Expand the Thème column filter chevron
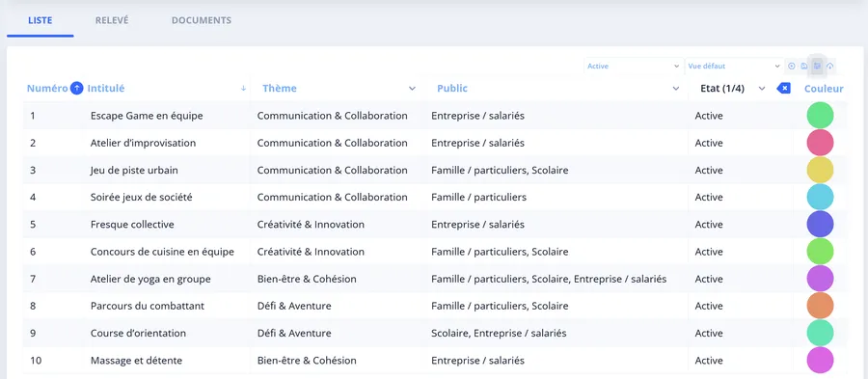This screenshot has height=379, width=868. pyautogui.click(x=412, y=89)
